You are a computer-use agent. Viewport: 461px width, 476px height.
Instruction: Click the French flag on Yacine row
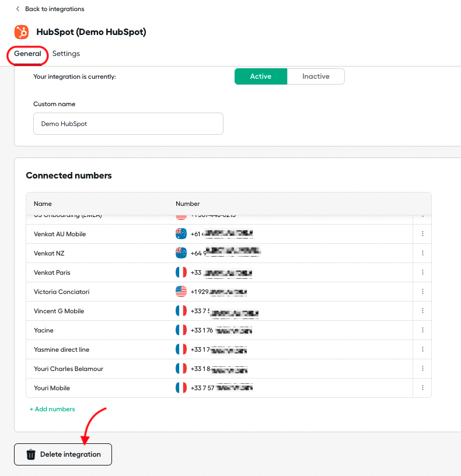coord(181,330)
